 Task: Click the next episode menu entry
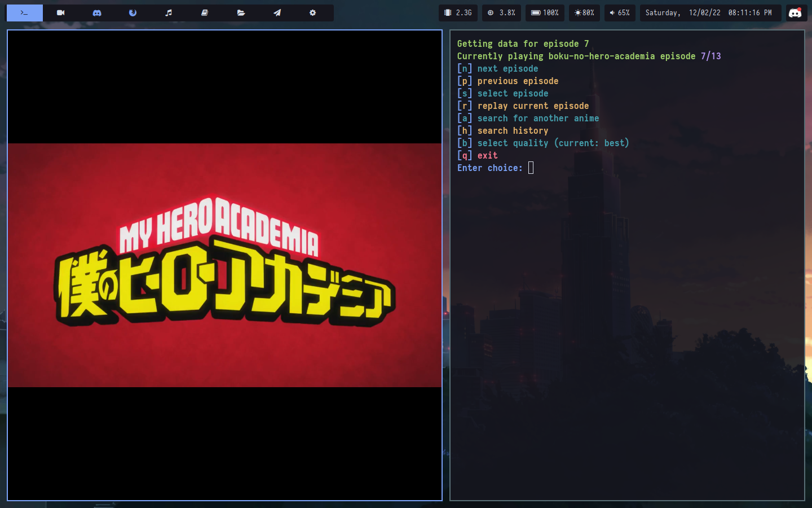pos(497,68)
